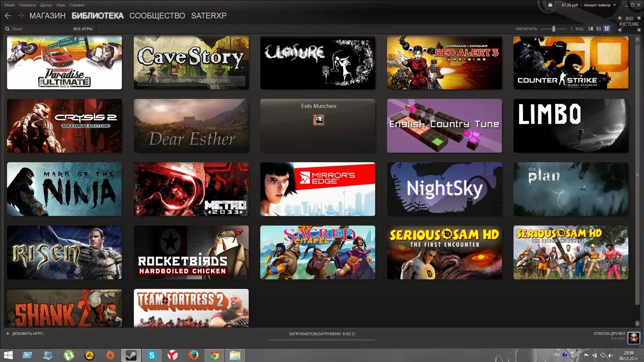Image resolution: width=644 pixels, height=362 pixels.
Task: Click the Steam taskbar icon
Action: [x=131, y=355]
